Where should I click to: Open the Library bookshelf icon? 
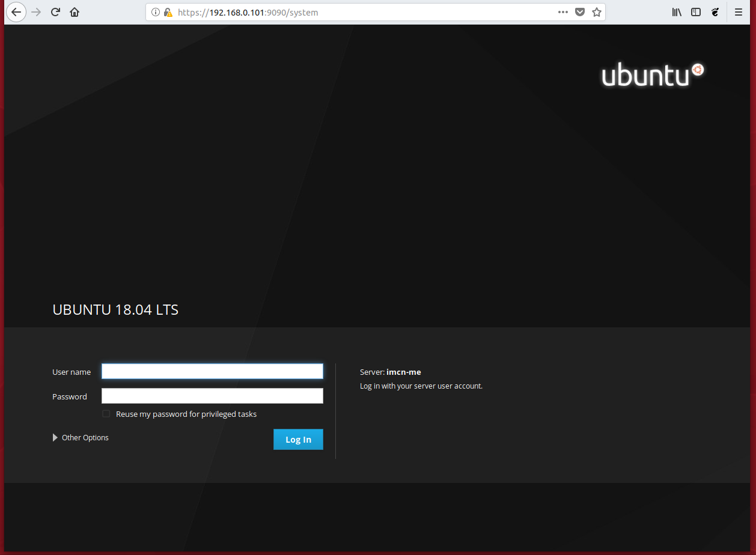pyautogui.click(x=677, y=12)
